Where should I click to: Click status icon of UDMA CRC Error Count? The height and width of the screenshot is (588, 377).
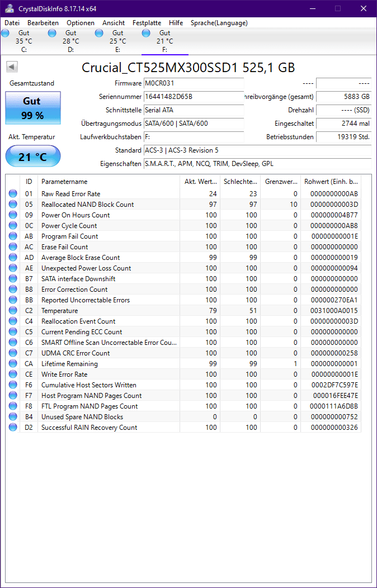pyautogui.click(x=13, y=353)
